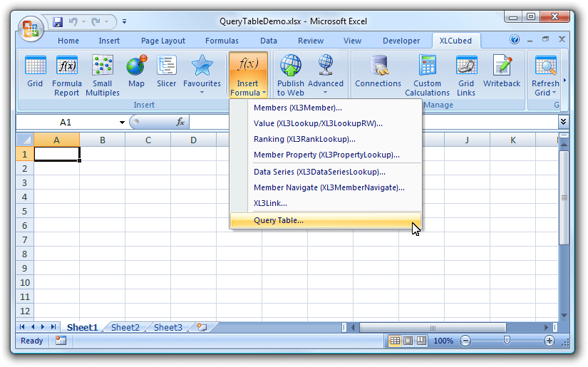The height and width of the screenshot is (367, 588).
Task: Switch to Sheet2
Action: click(125, 328)
